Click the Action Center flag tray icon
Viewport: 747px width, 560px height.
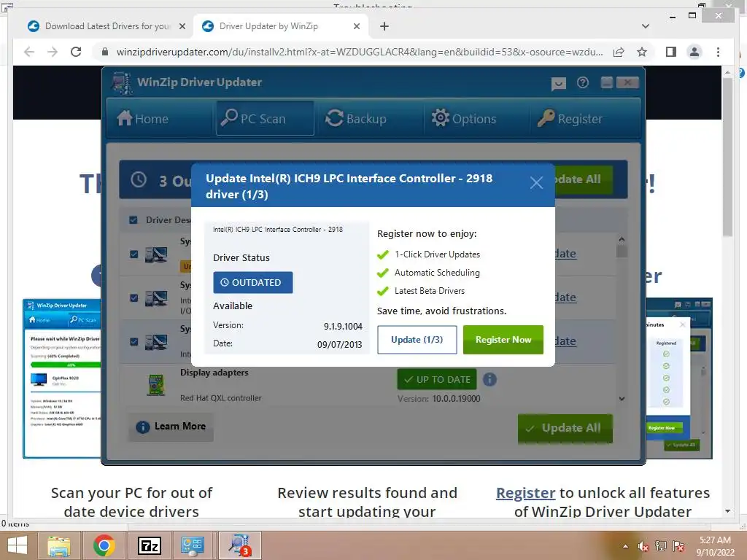pyautogui.click(x=678, y=546)
